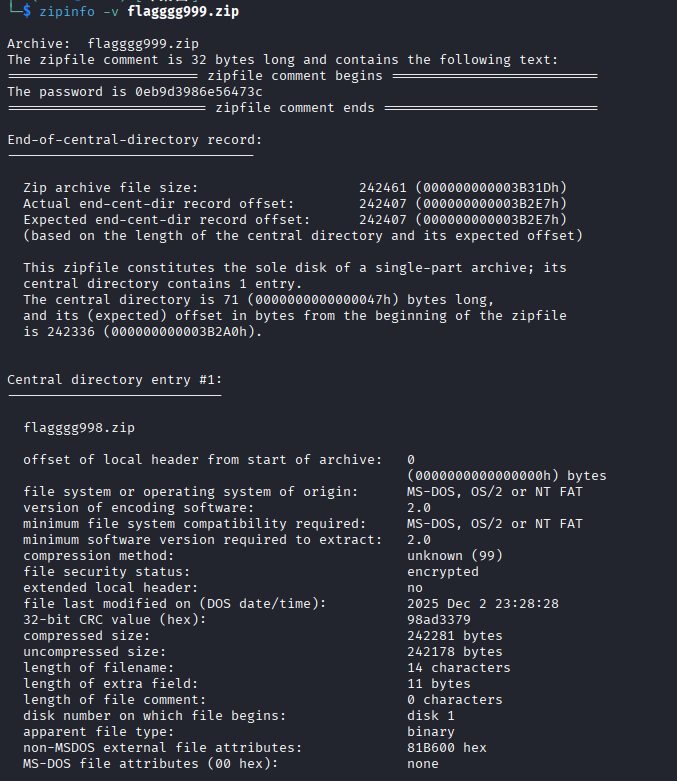Screen dimensions: 677x781
Task: Click the zip archive file size value 242461
Action: (383, 187)
